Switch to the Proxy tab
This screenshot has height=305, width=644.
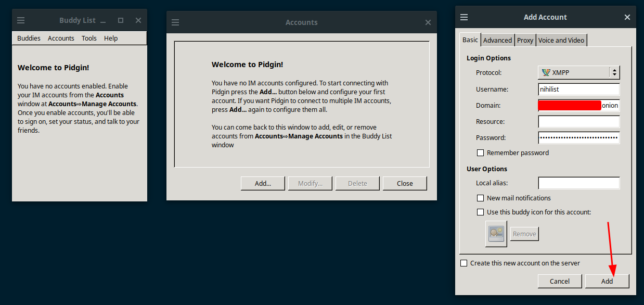tap(525, 40)
